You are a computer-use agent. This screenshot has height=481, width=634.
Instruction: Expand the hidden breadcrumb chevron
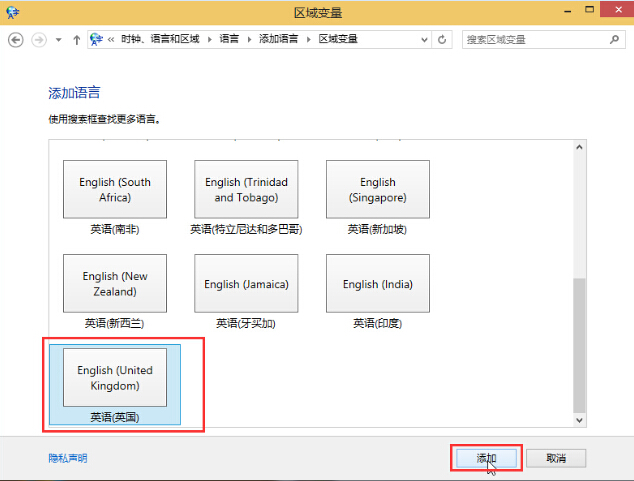coord(112,39)
